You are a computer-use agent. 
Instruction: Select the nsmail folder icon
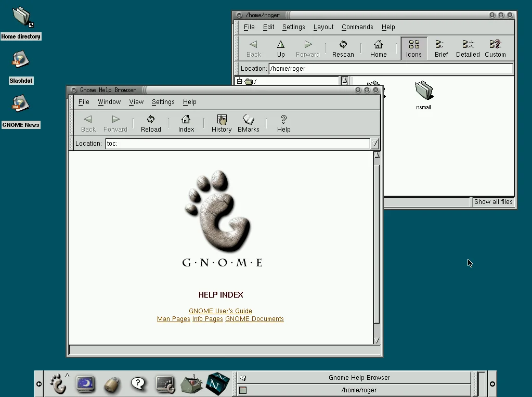[423, 95]
